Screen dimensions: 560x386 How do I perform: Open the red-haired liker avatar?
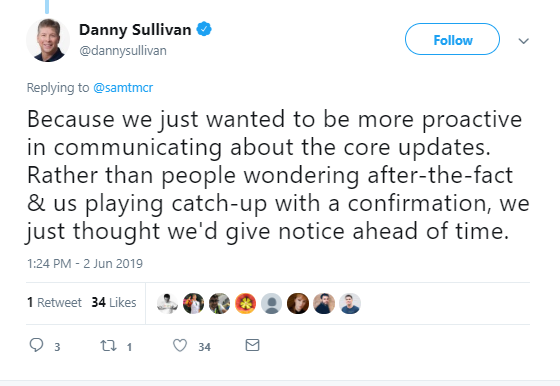tap(298, 304)
